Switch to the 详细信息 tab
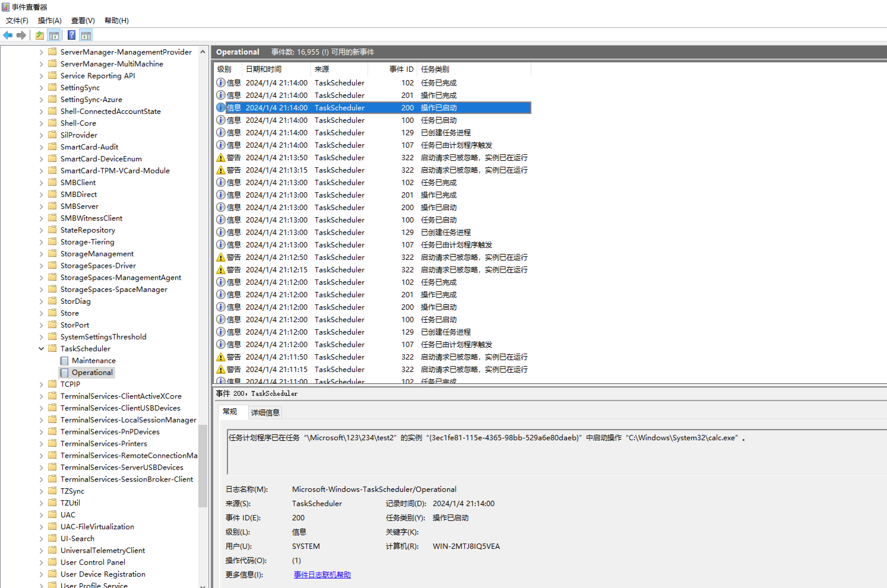 tap(265, 412)
